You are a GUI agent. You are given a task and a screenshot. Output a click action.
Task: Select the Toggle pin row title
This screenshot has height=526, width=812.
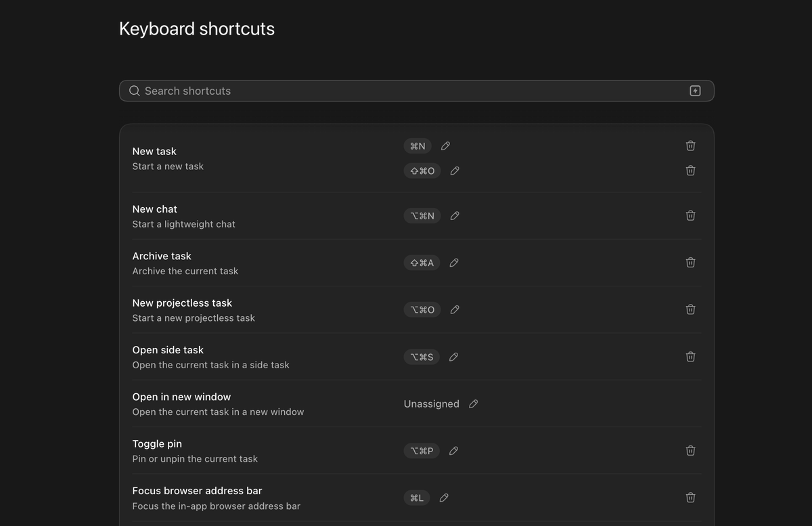pos(157,443)
